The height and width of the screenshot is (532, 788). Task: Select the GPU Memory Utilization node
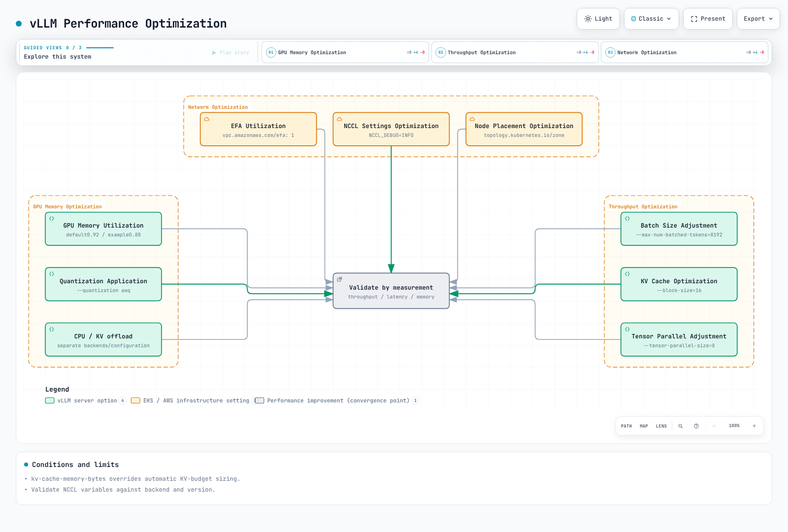tap(103, 229)
